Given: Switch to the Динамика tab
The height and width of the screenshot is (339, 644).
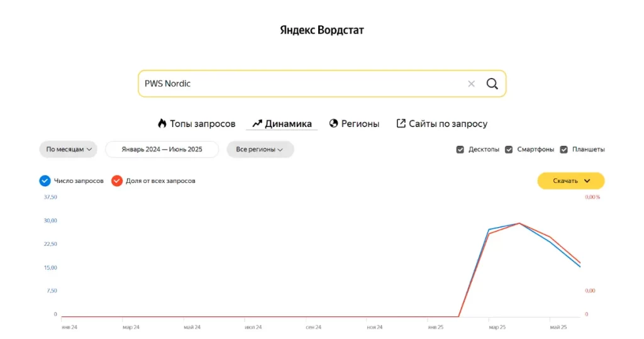Looking at the screenshot, I should coord(282,124).
